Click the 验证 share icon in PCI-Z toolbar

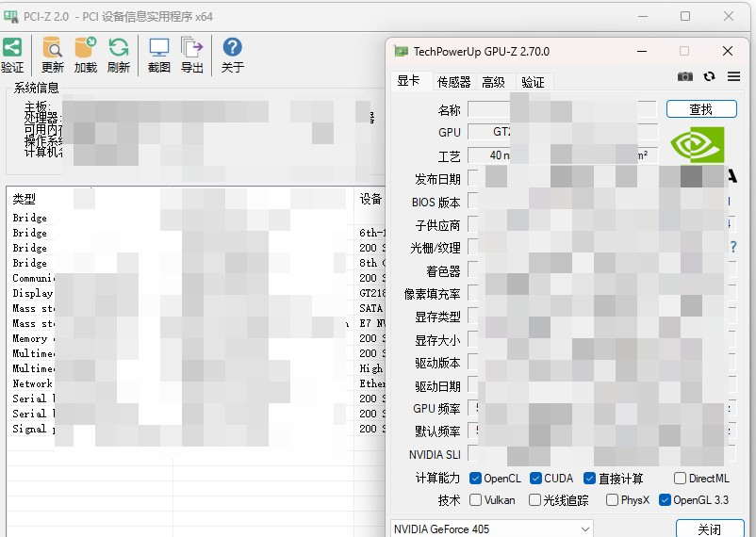(12, 47)
